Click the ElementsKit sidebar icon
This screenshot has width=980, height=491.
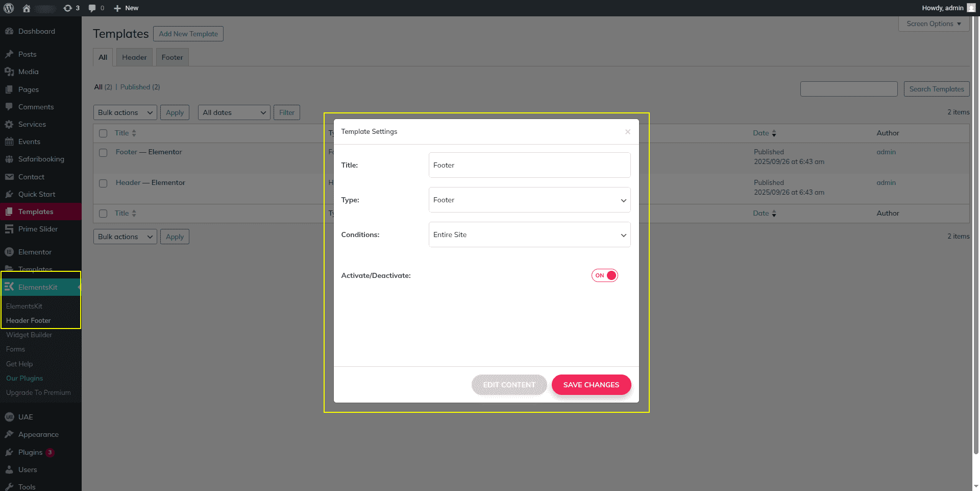9,287
